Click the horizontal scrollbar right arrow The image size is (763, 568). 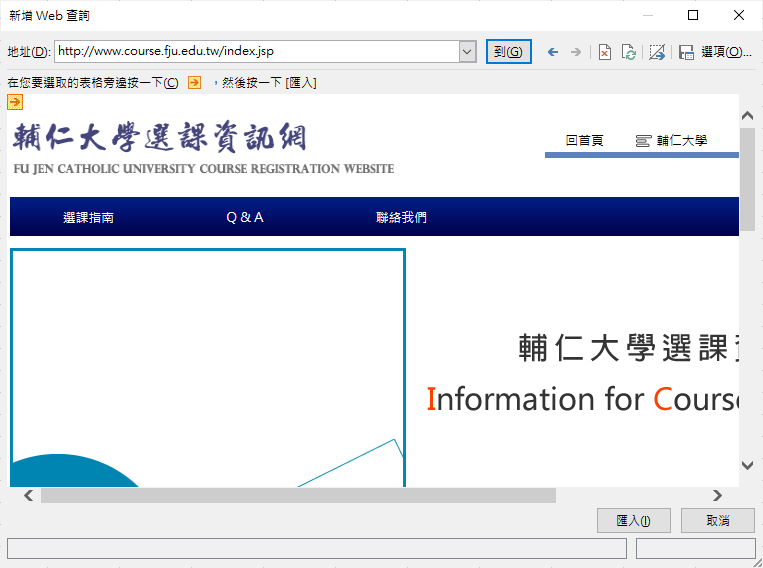click(x=717, y=495)
